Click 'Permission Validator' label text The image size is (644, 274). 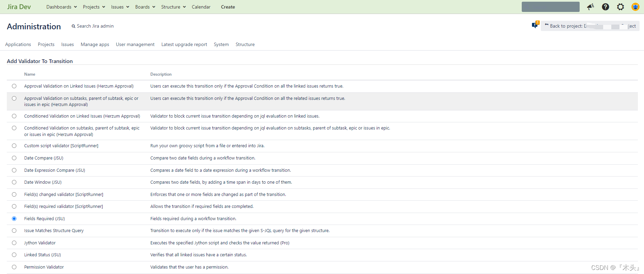click(44, 267)
